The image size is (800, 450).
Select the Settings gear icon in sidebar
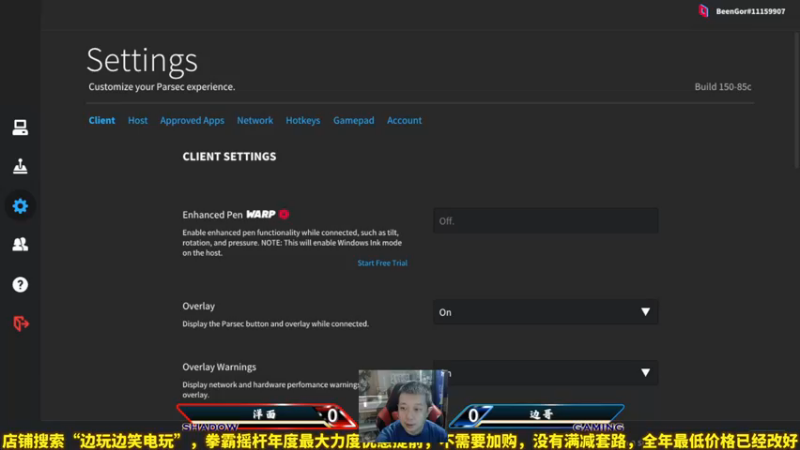click(20, 206)
